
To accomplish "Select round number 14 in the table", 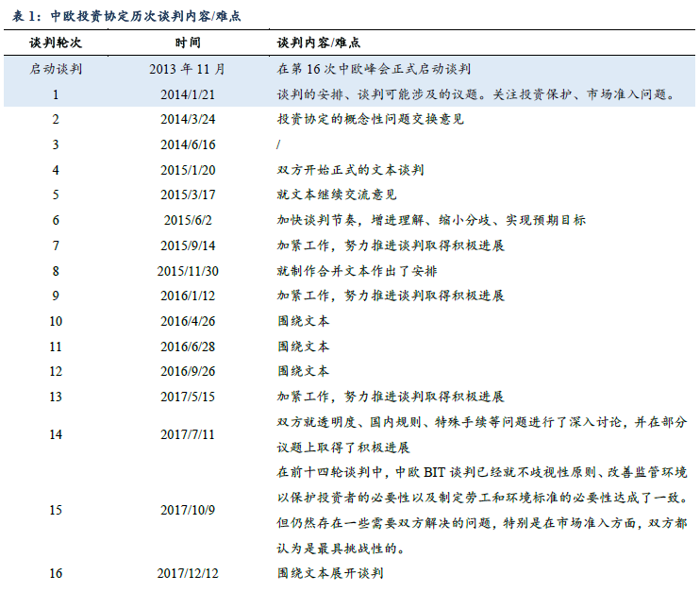I will [56, 434].
